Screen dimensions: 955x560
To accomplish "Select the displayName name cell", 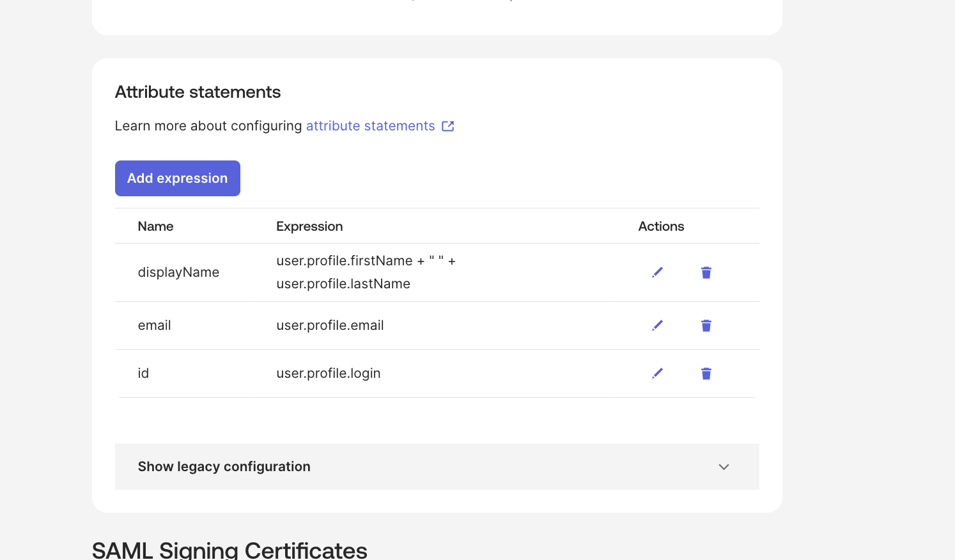I will coord(178,272).
